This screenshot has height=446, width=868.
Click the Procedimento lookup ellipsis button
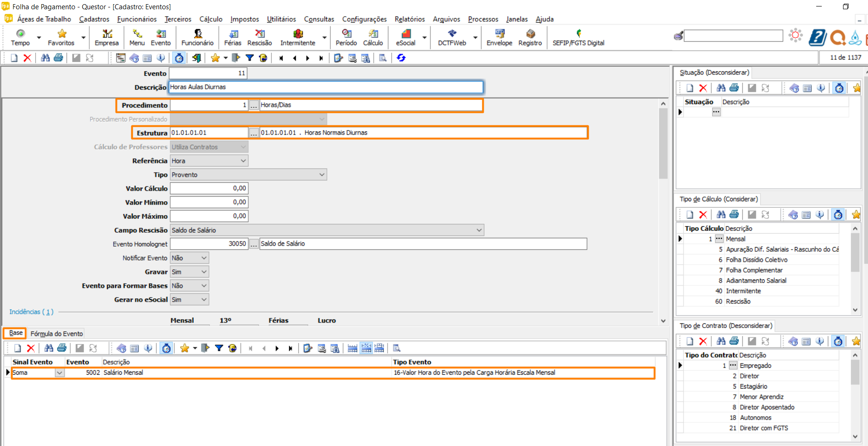254,105
